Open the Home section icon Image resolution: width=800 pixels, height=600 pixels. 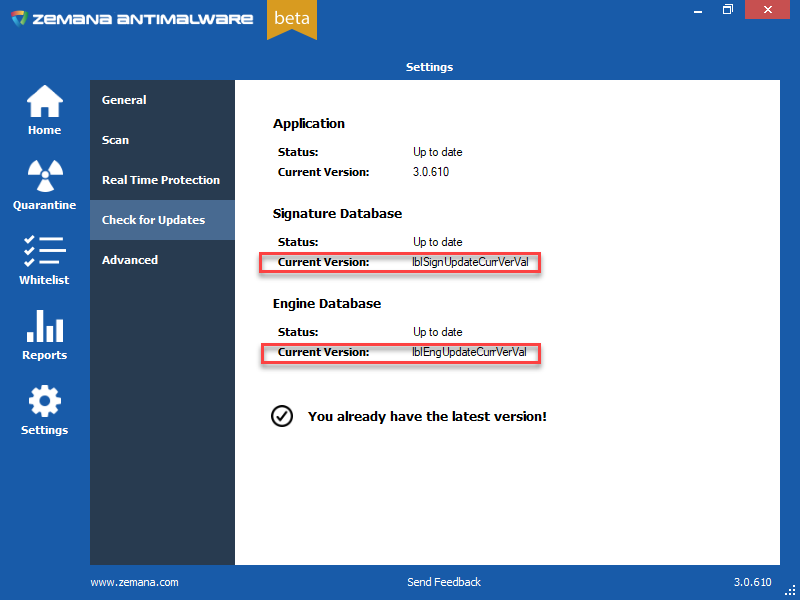(x=44, y=101)
